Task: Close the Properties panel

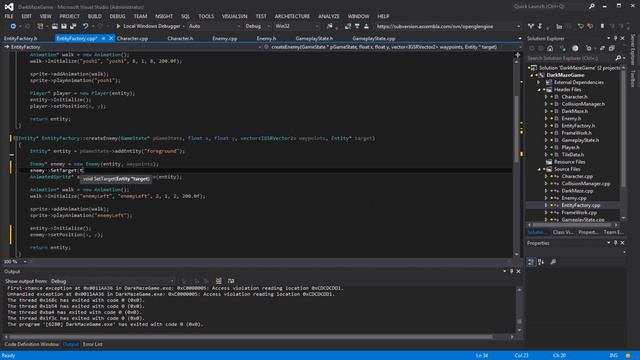Action: pyautogui.click(x=622, y=243)
